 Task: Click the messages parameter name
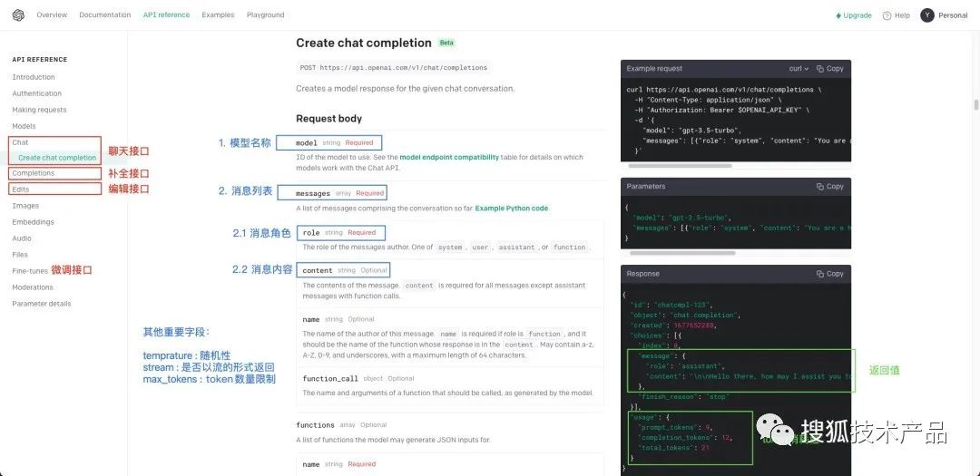click(x=313, y=194)
